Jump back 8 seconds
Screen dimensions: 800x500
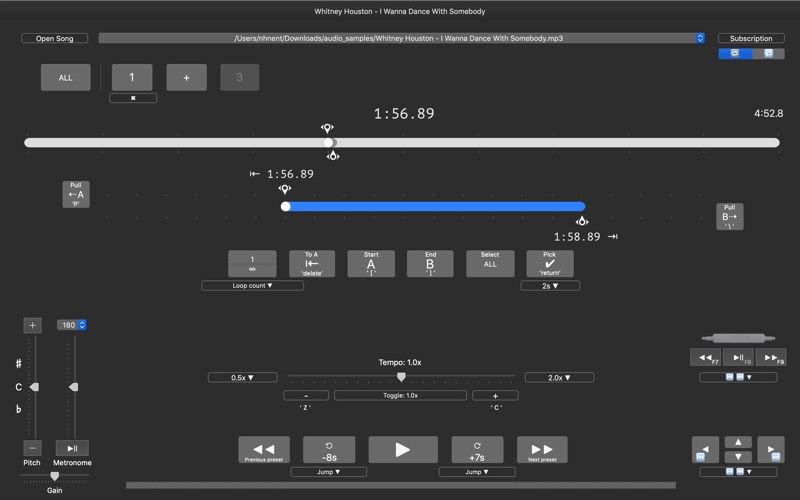329,449
